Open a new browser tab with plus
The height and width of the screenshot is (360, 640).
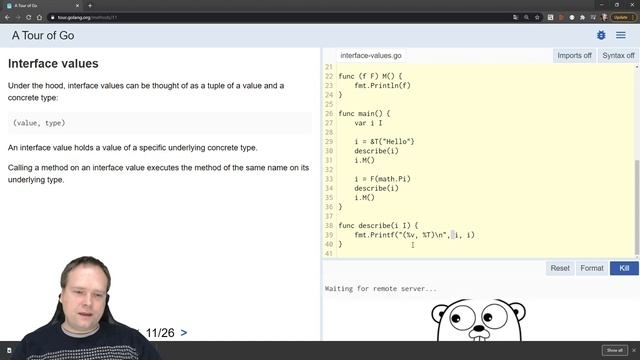point(90,6)
